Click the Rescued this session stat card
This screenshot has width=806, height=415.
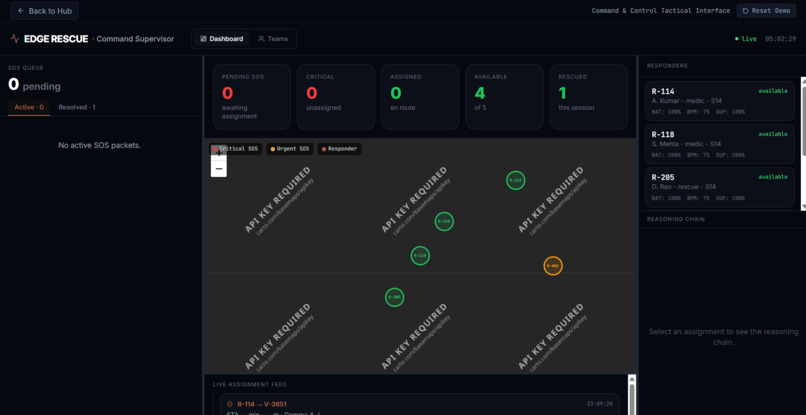pos(589,97)
